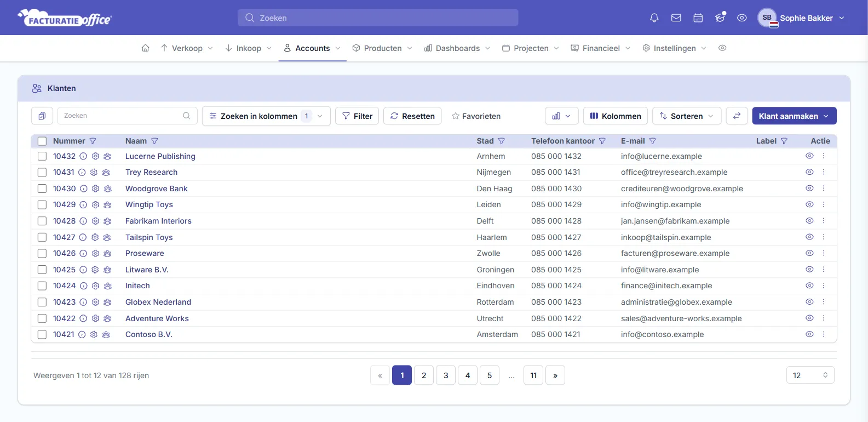Open row actions menu for Contoso B.V.
This screenshot has height=422, width=868.
pyautogui.click(x=824, y=334)
